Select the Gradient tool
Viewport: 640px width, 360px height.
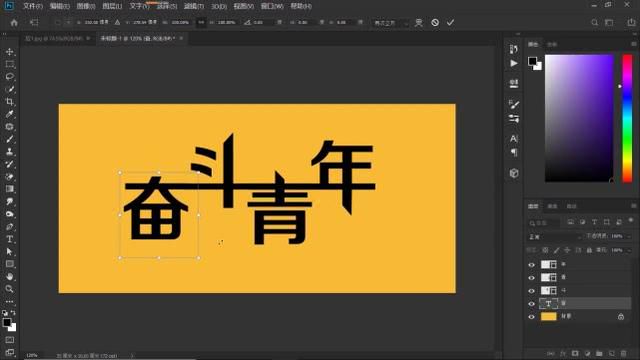10,189
